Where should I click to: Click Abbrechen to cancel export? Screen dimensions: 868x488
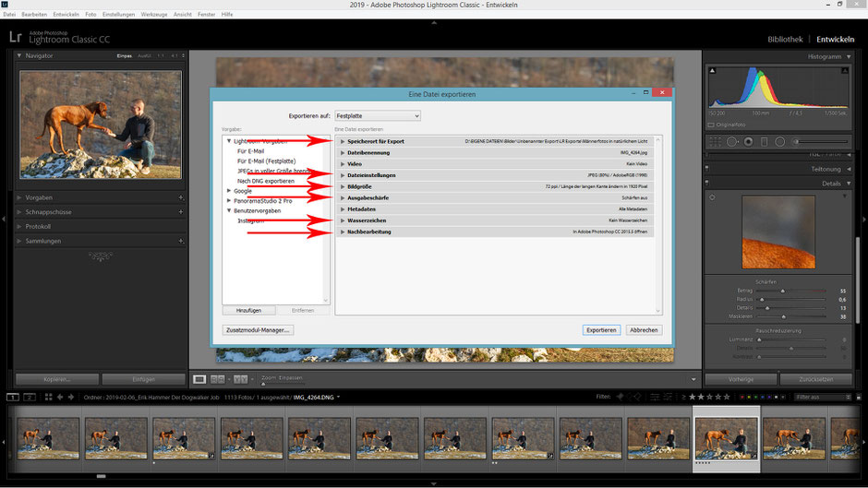pos(644,329)
